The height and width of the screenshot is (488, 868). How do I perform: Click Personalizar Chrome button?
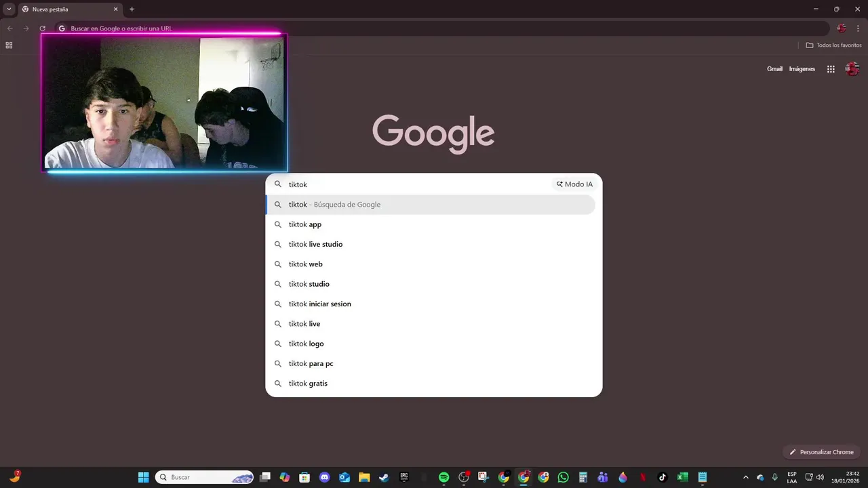[821, 452]
